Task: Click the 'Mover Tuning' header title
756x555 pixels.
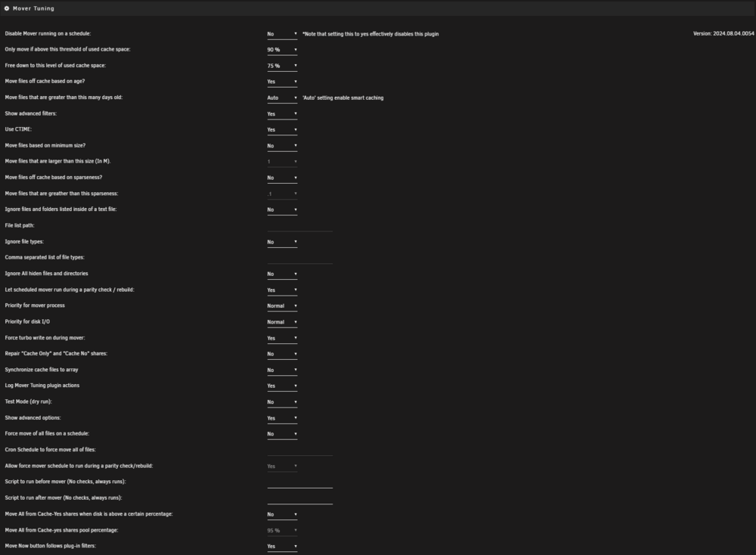Action: (x=33, y=8)
